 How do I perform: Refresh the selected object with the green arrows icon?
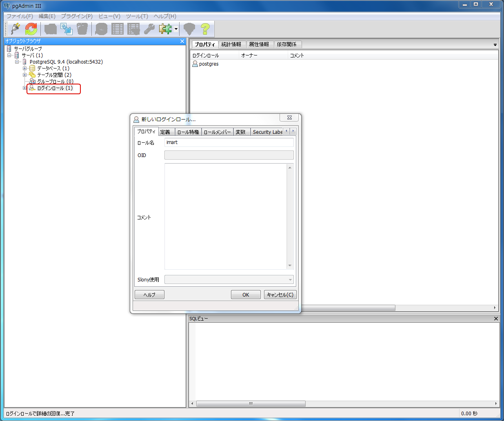click(x=31, y=29)
